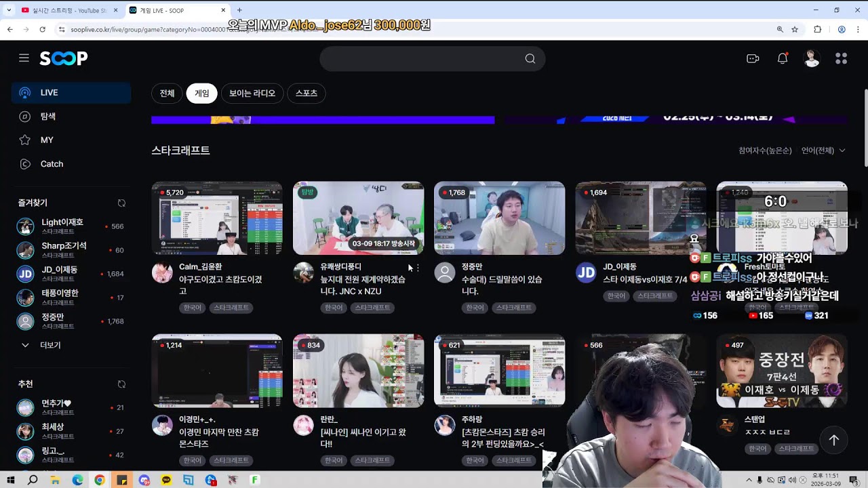Open Calm_김윤환 streamer avatar
This screenshot has width=868, height=488.
pyautogui.click(x=162, y=272)
